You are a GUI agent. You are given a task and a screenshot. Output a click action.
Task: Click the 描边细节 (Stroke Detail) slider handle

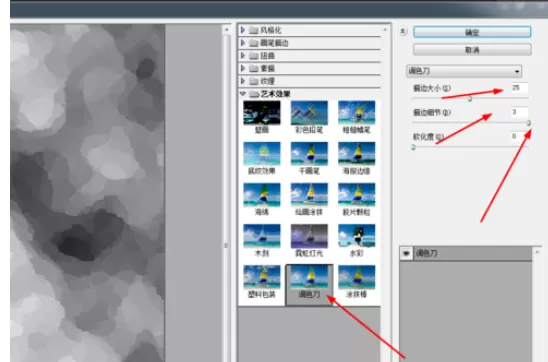coord(529,123)
